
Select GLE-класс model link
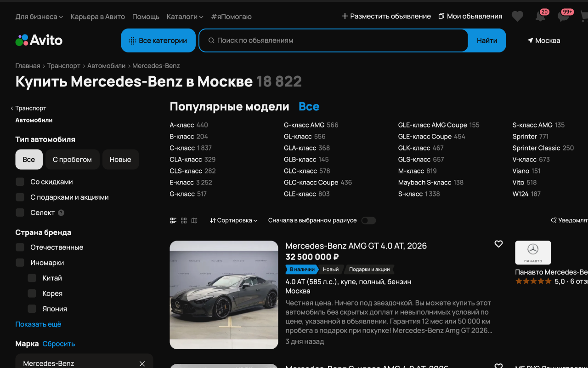click(300, 194)
